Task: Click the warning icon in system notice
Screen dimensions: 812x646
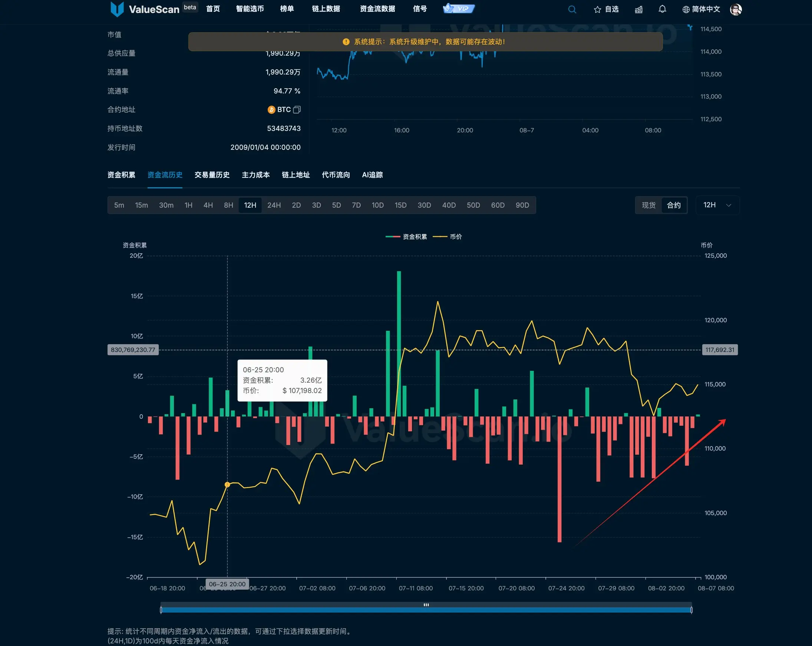Action: point(346,42)
